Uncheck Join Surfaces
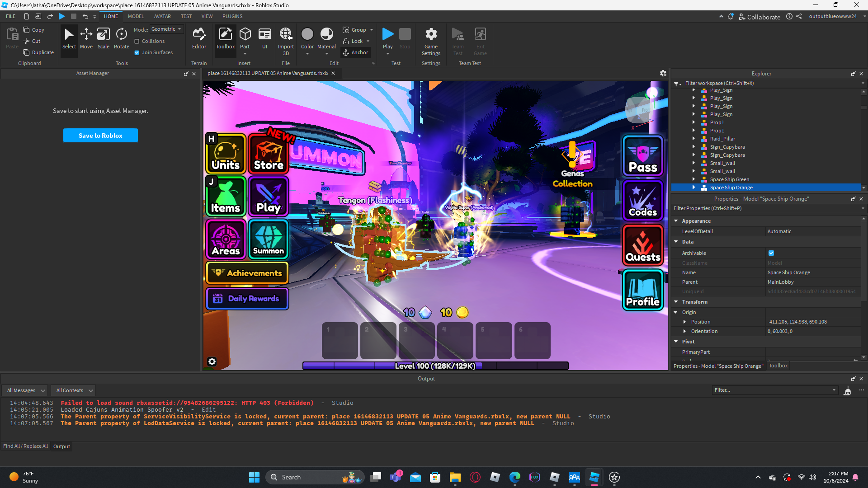The image size is (868, 488). click(137, 52)
